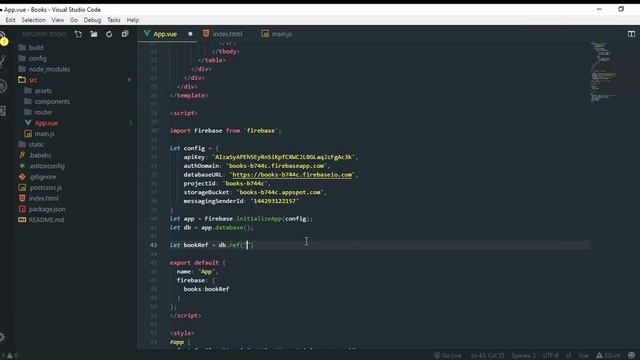Open main.js in the Explorer tree
Image resolution: width=640 pixels, height=360 pixels.
point(44,134)
